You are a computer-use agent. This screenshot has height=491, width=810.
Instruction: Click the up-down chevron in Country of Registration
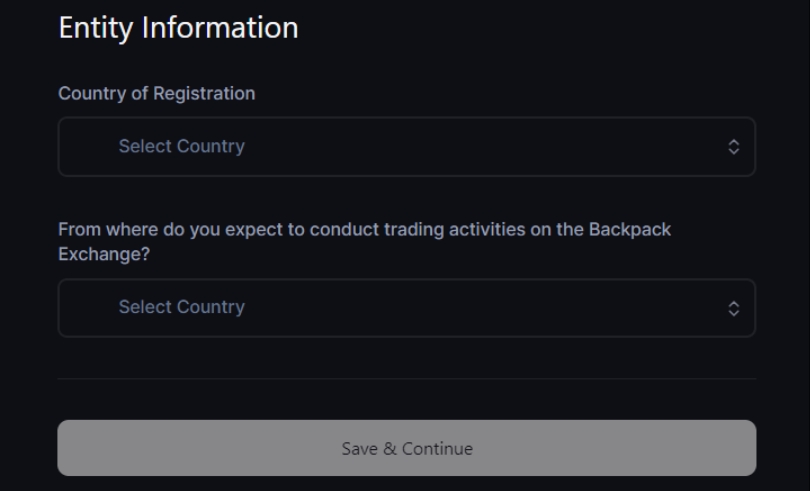(x=733, y=147)
